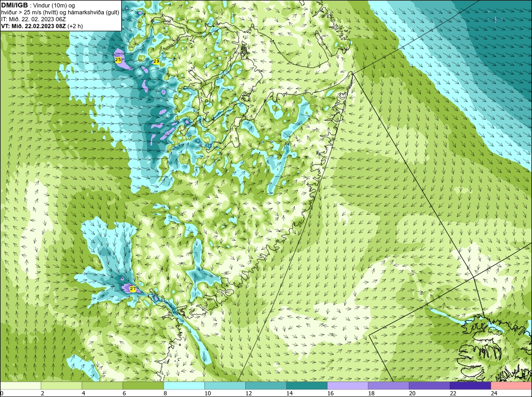Click the legend scale number 4
Viewport: 532px width, 397px height.
coord(84,393)
